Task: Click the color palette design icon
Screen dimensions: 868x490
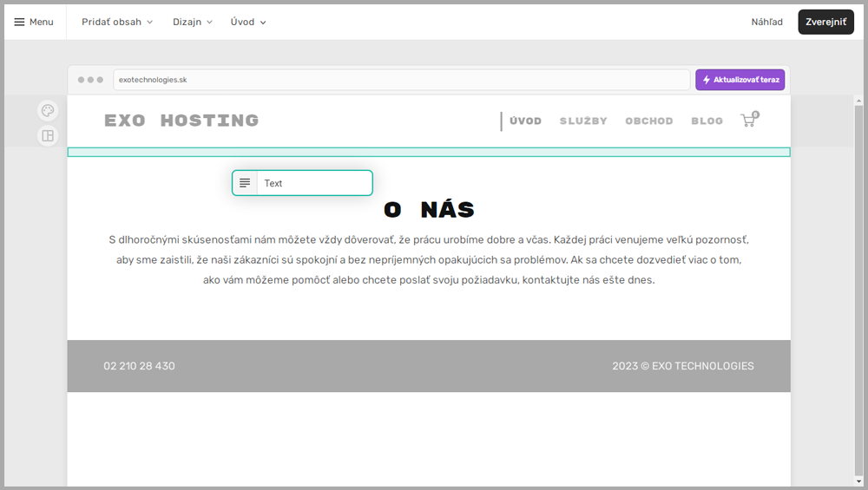Action: [48, 111]
